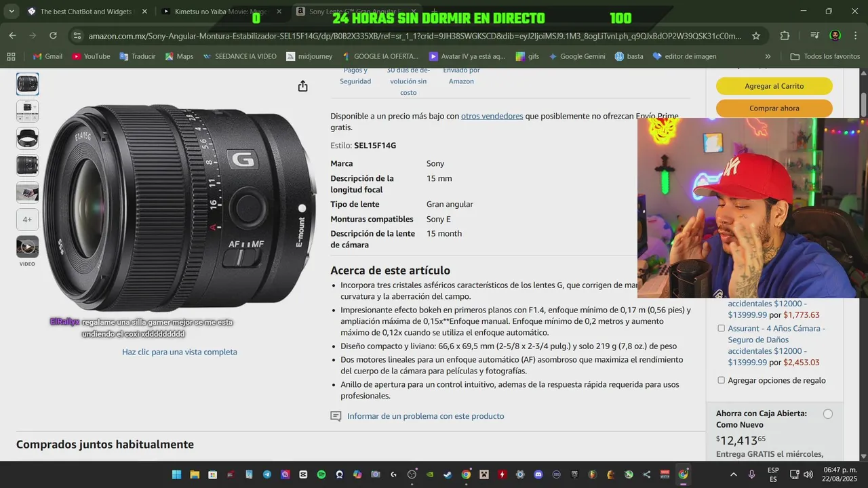The width and height of the screenshot is (868, 488).
Task: Click the address bar URL field
Action: (414, 35)
